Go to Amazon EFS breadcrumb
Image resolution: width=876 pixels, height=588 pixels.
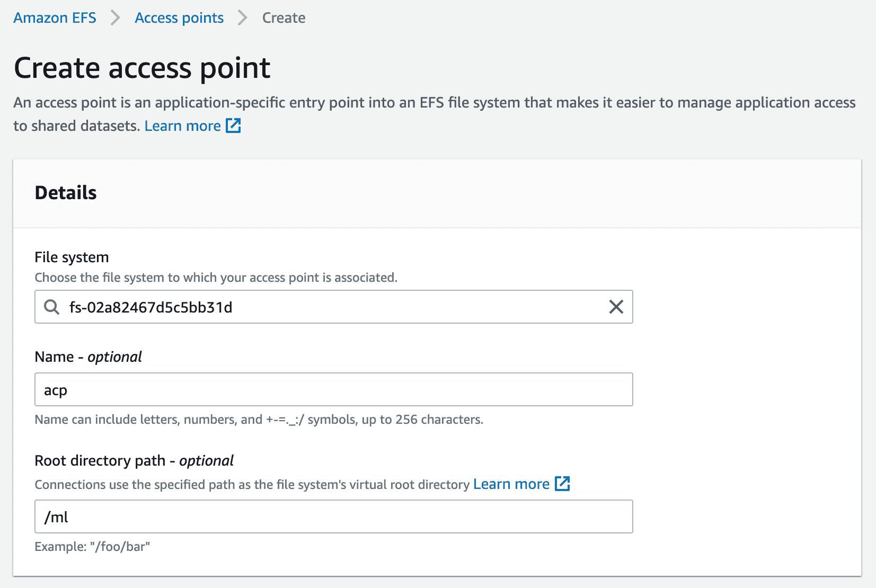55,18
